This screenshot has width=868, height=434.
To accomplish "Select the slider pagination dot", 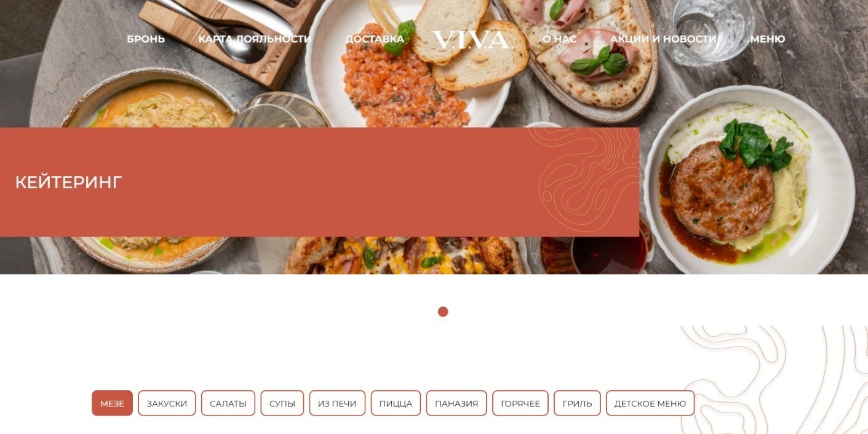I will pos(443,311).
